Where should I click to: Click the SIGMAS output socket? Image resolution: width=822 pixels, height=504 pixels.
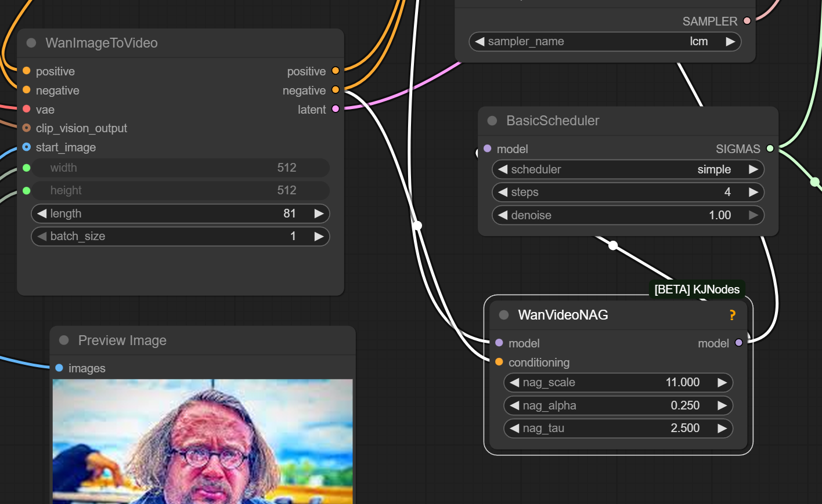(770, 148)
